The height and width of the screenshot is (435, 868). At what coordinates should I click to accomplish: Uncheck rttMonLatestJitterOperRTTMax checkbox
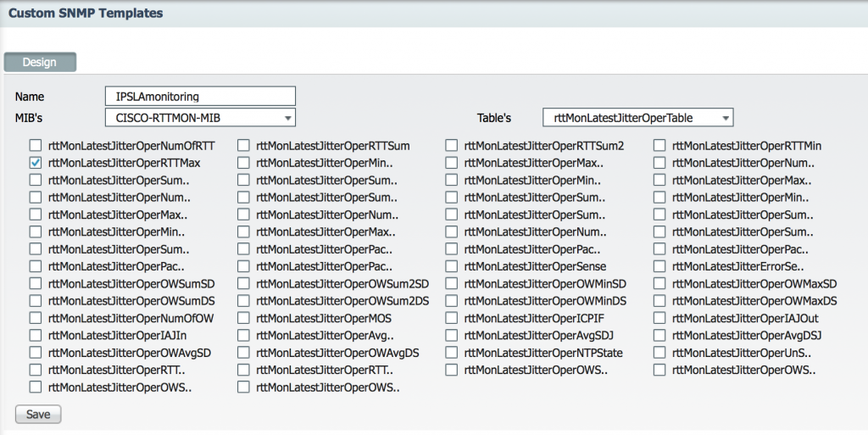coord(36,163)
